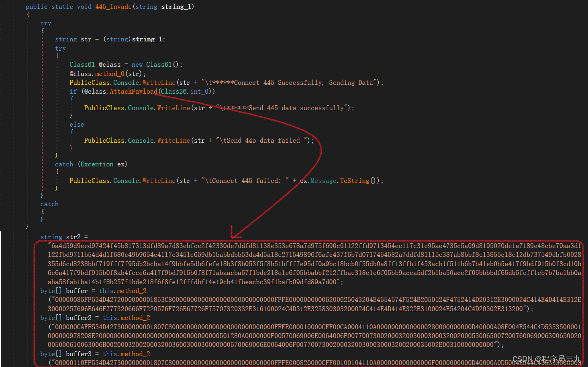Open method_2 on the 'buffer2 =' line

coord(135,318)
